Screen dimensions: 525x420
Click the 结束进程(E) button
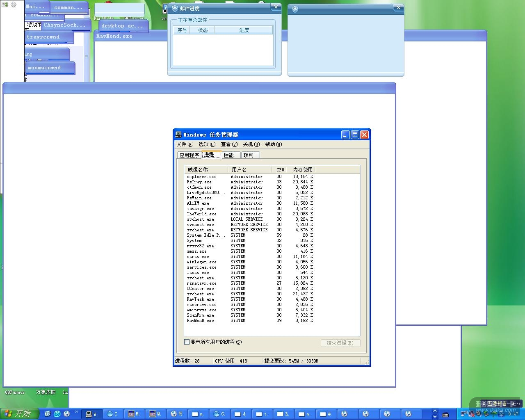tap(340, 343)
